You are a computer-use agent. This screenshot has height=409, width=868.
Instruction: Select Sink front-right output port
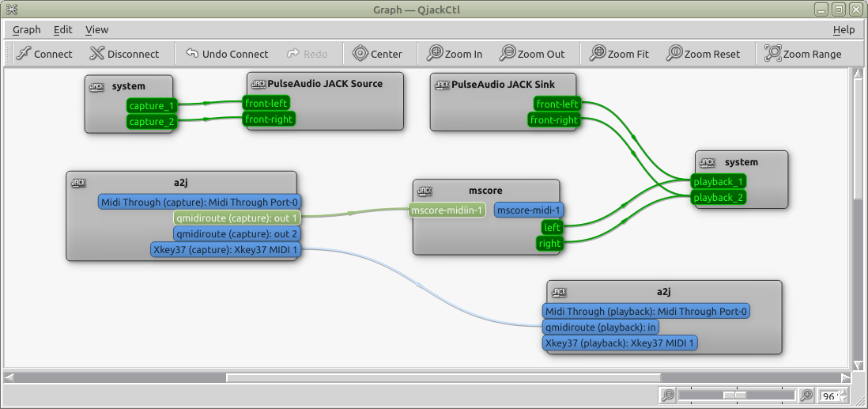tap(554, 119)
